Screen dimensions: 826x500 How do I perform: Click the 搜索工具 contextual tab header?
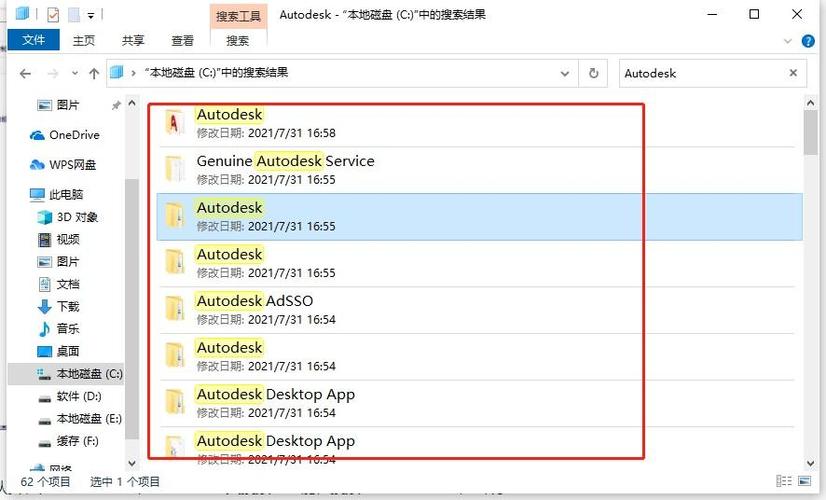238,16
